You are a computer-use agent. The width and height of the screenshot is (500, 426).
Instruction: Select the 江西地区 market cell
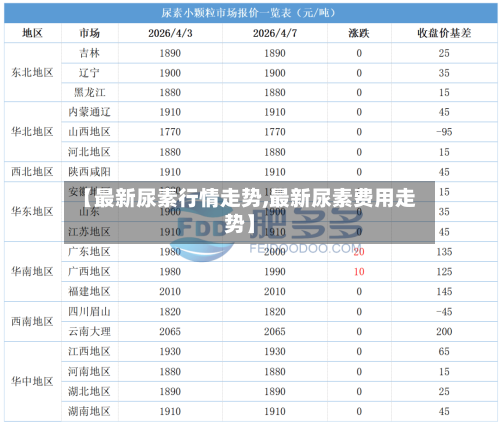tap(89, 351)
